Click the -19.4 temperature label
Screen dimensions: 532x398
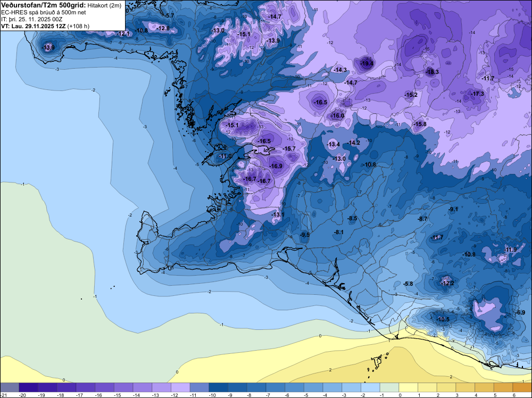pyautogui.click(x=367, y=63)
